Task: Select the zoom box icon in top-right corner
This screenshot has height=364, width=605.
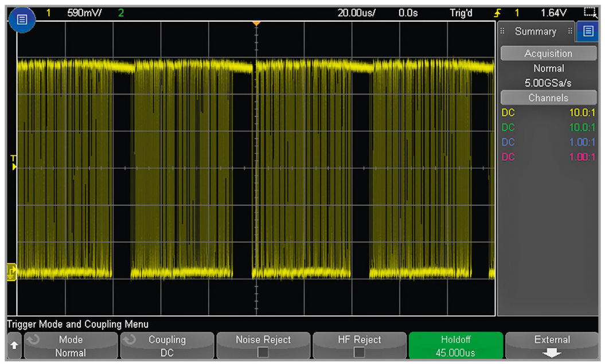Action: point(590,13)
